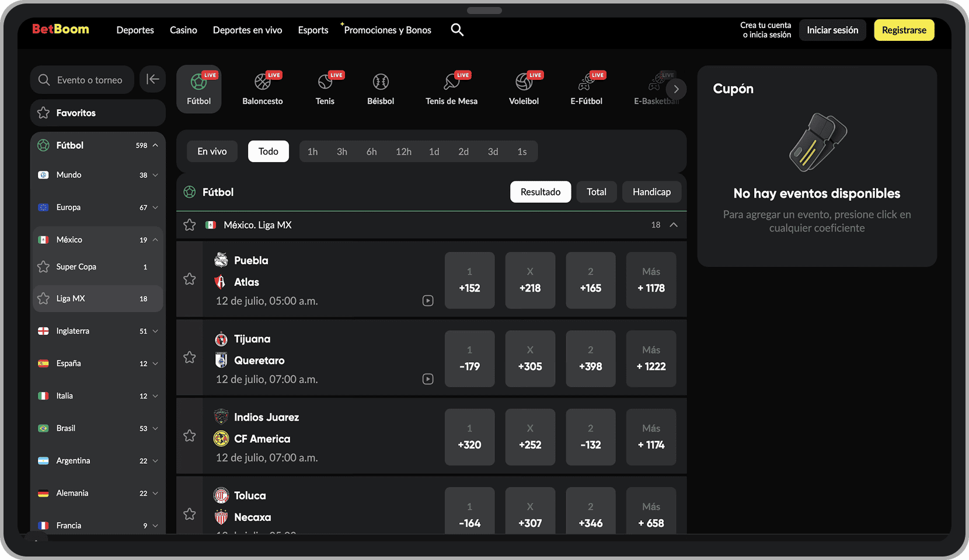Select the Béisbol sport icon
Image resolution: width=969 pixels, height=560 pixels.
(381, 89)
